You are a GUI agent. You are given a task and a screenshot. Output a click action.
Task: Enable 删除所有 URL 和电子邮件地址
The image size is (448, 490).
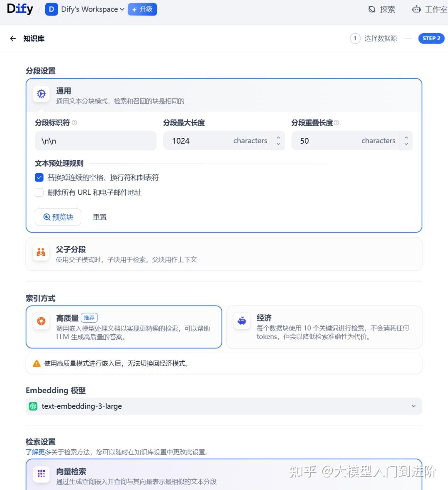(x=39, y=192)
